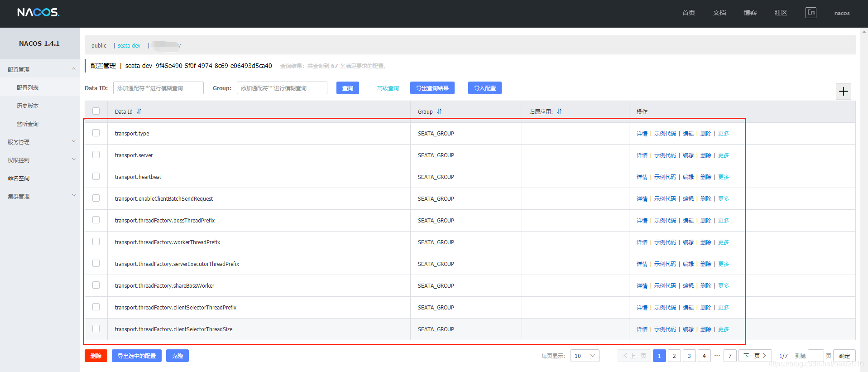
Task: Open the nacos user menu
Action: click(x=842, y=13)
